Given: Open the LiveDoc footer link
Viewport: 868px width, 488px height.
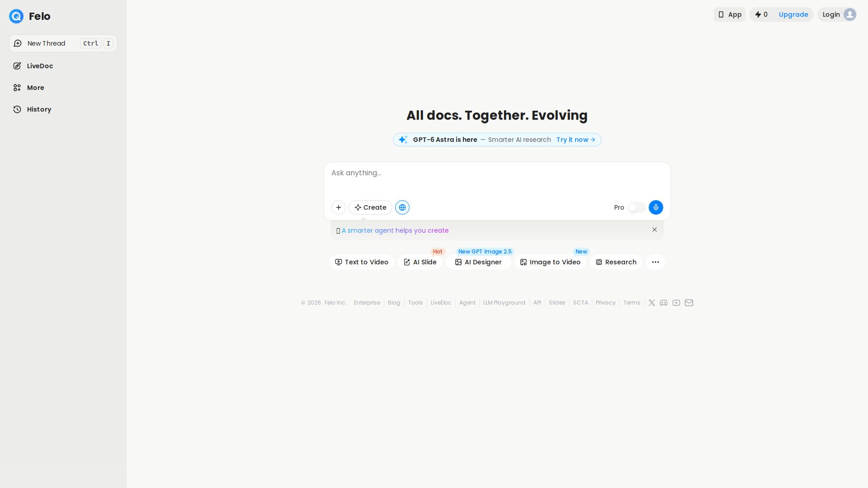Looking at the screenshot, I should pos(441,303).
